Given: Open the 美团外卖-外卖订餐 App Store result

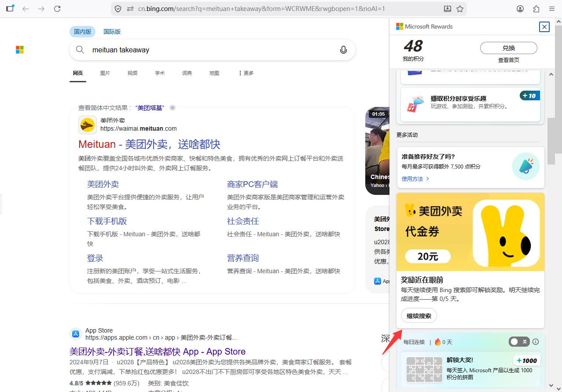Looking at the screenshot, I should pyautogui.click(x=158, y=352).
